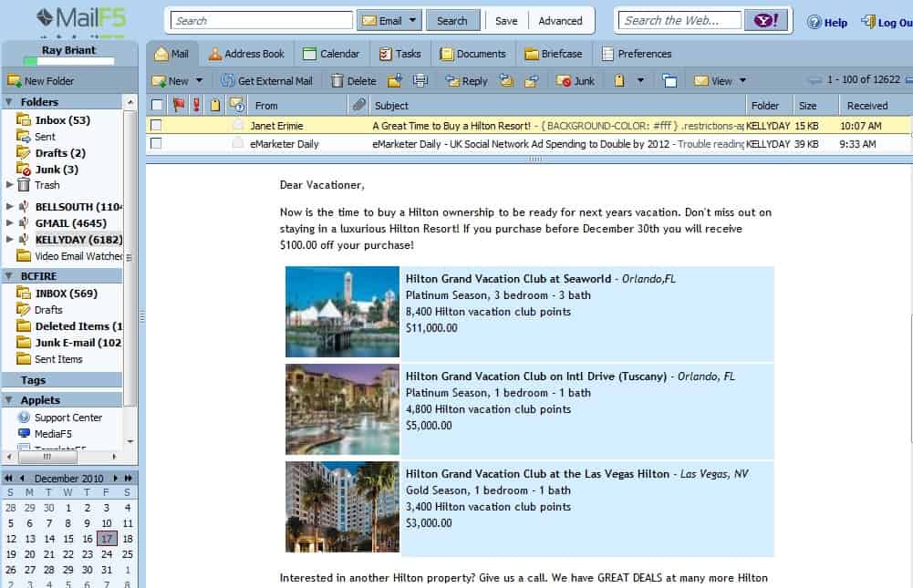Click the New Folder icon in sidebar
Image resolution: width=913 pixels, height=588 pixels.
(x=14, y=81)
